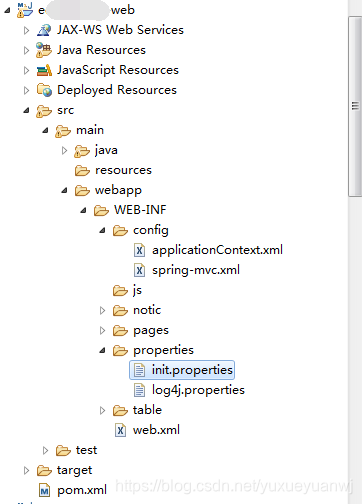
Task: Expand the java folder
Action: (64, 151)
